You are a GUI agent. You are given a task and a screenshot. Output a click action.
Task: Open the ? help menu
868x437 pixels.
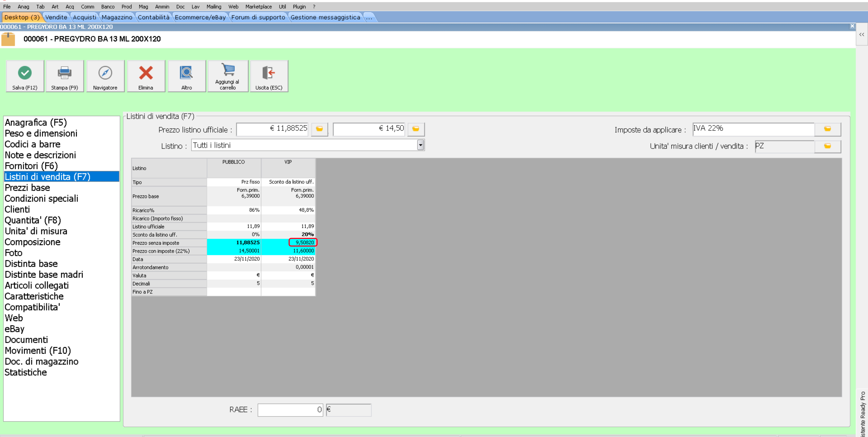[314, 6]
